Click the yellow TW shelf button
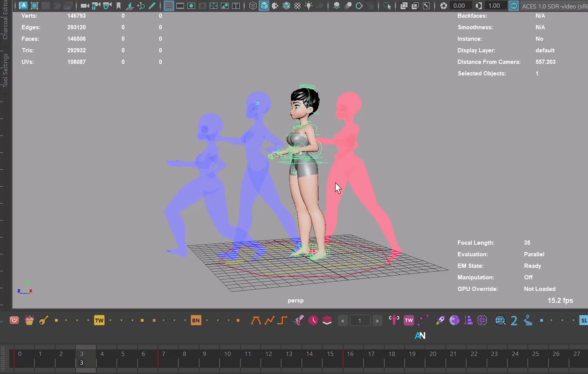Viewport: 588px width, 374px height. click(99, 320)
